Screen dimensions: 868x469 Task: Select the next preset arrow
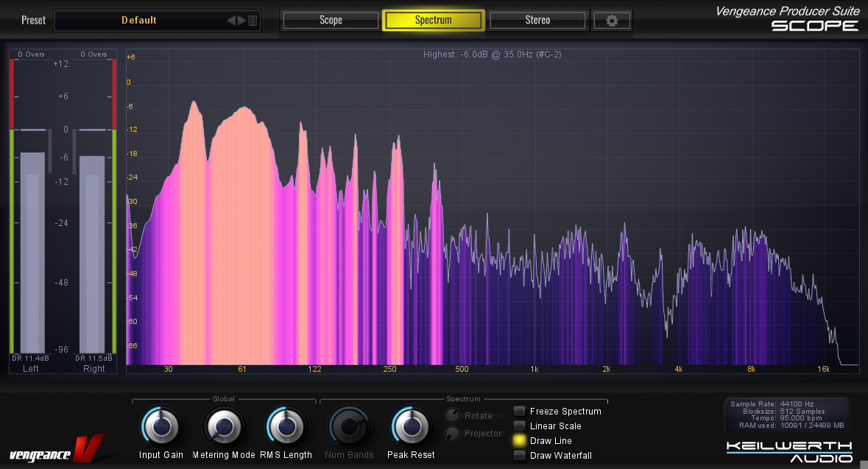[x=242, y=21]
